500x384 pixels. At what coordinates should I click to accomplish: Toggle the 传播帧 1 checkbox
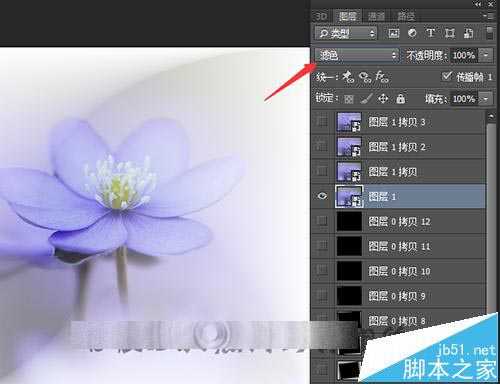click(x=447, y=76)
